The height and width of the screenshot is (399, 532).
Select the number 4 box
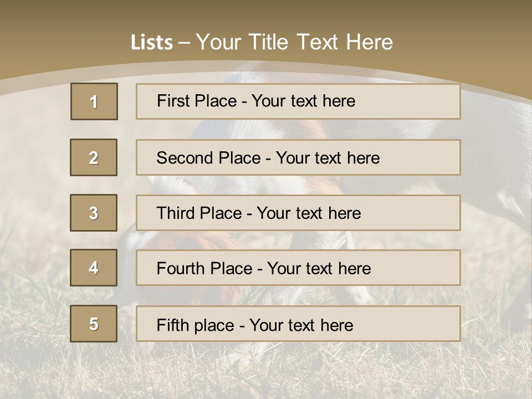coord(94,268)
